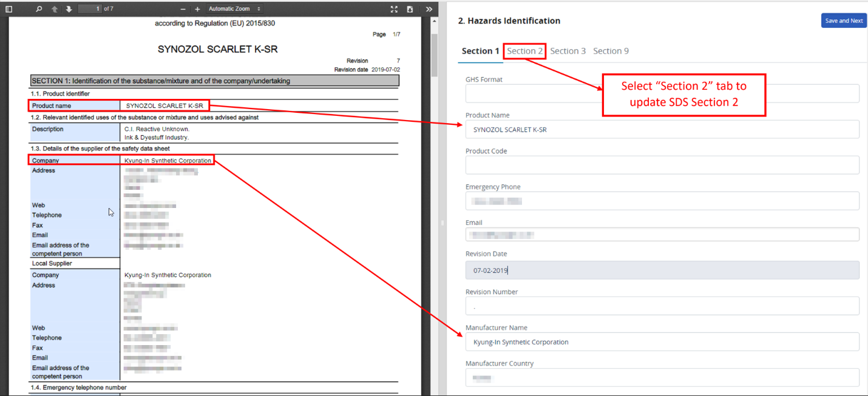Download the PDF document
This screenshot has height=396, width=868.
[x=410, y=9]
